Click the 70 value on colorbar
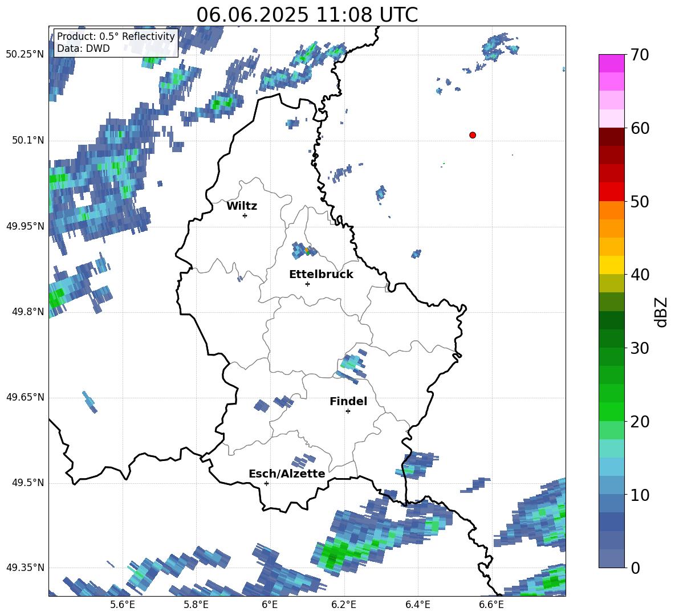 [640, 55]
